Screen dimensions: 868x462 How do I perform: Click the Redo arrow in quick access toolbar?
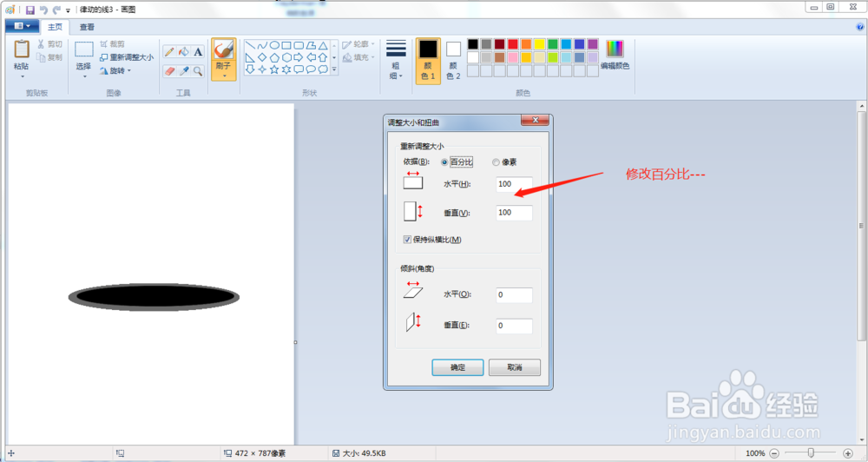click(x=56, y=10)
